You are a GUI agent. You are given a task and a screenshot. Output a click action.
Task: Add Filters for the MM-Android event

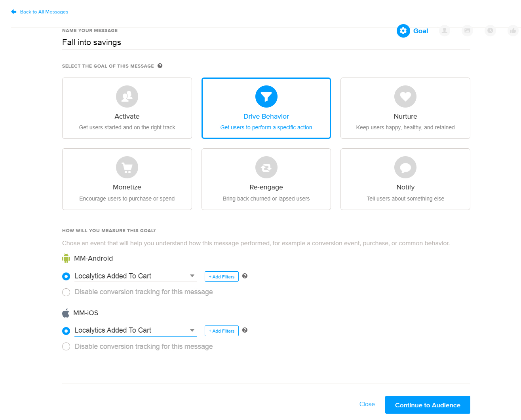click(x=221, y=276)
